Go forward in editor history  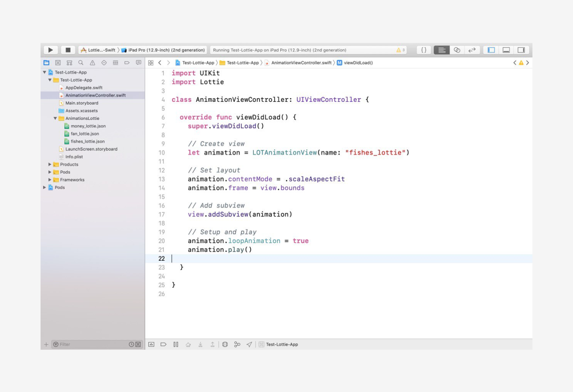(x=168, y=63)
